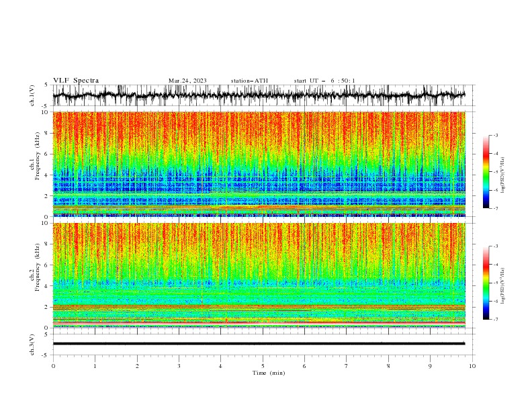The image size is (532, 411).
Task: Click time axis tick label "3"
Action: (x=179, y=366)
